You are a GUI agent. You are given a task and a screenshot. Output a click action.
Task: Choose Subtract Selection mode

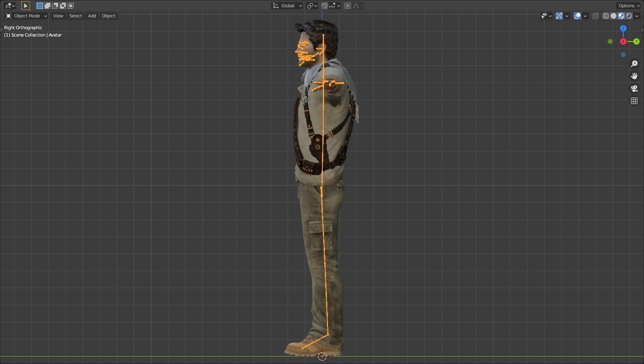55,6
